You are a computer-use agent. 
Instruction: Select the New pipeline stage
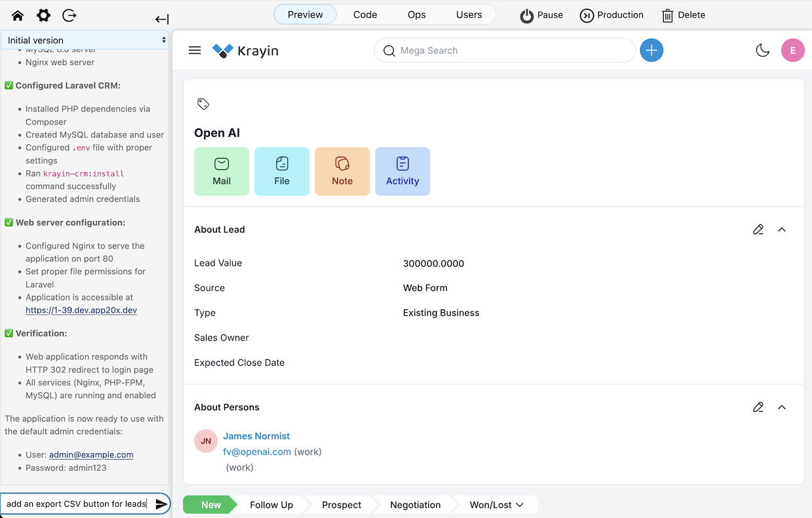click(211, 505)
